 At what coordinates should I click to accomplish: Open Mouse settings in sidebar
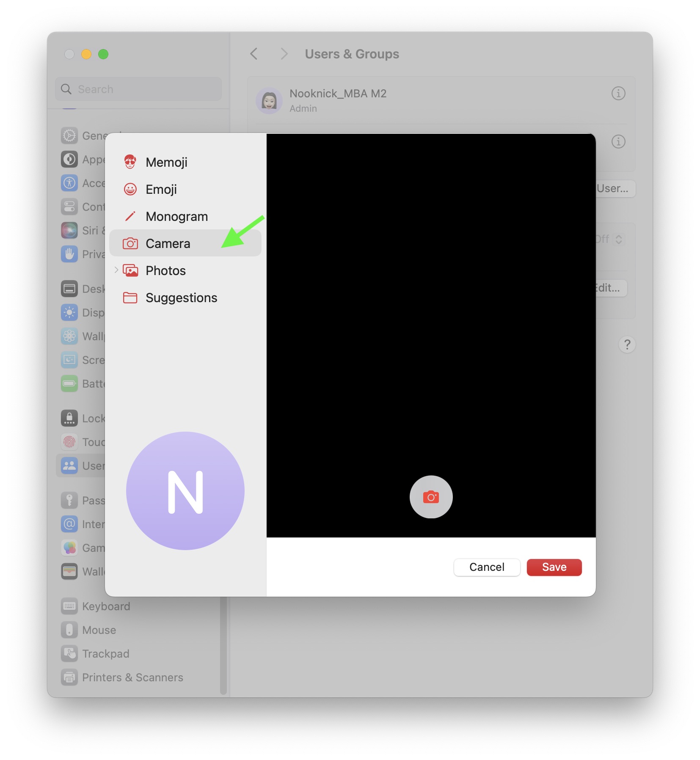tap(99, 630)
